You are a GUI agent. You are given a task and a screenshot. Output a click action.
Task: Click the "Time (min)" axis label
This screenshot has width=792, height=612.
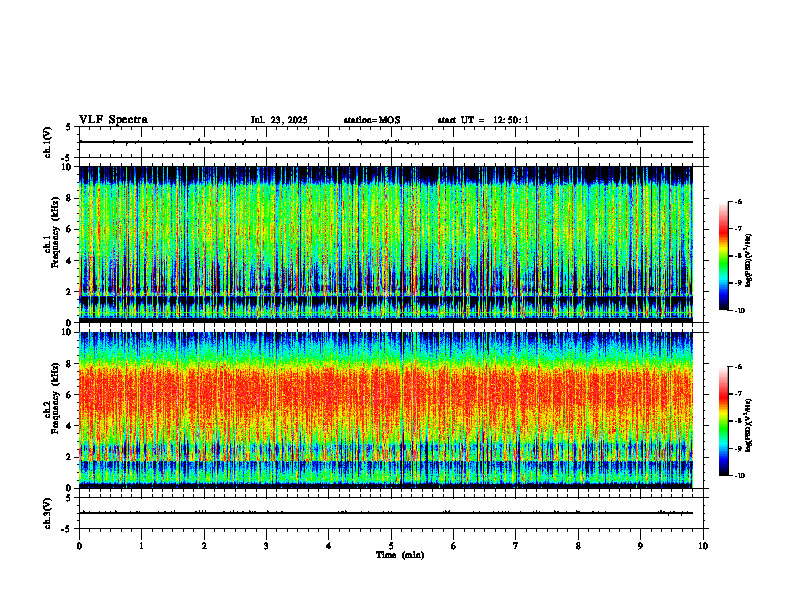(x=400, y=555)
